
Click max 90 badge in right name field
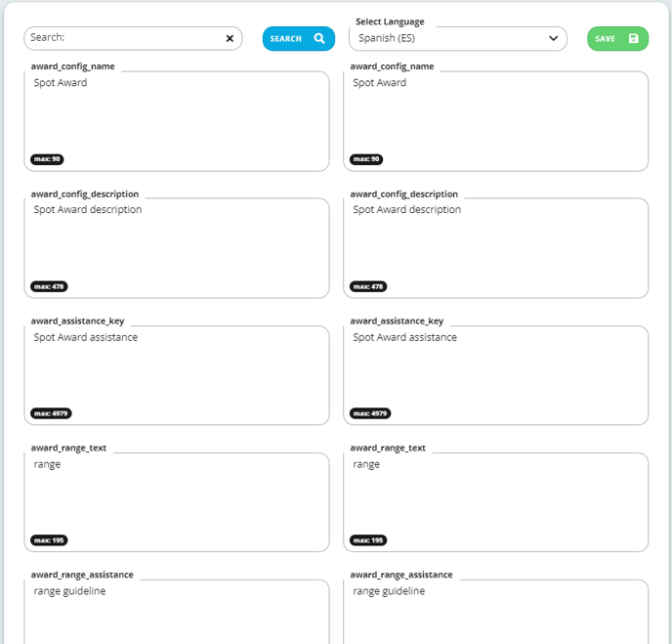tap(366, 159)
